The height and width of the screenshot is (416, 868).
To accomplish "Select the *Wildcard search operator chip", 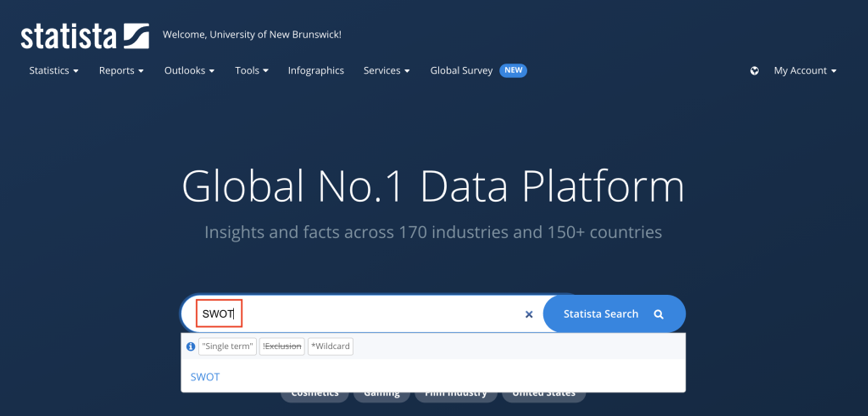I will point(331,347).
